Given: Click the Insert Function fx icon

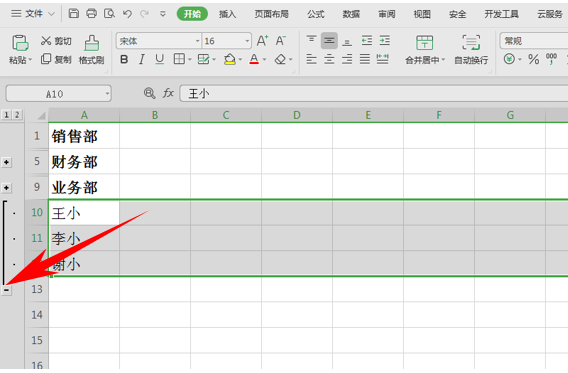Looking at the screenshot, I should click(x=168, y=93).
